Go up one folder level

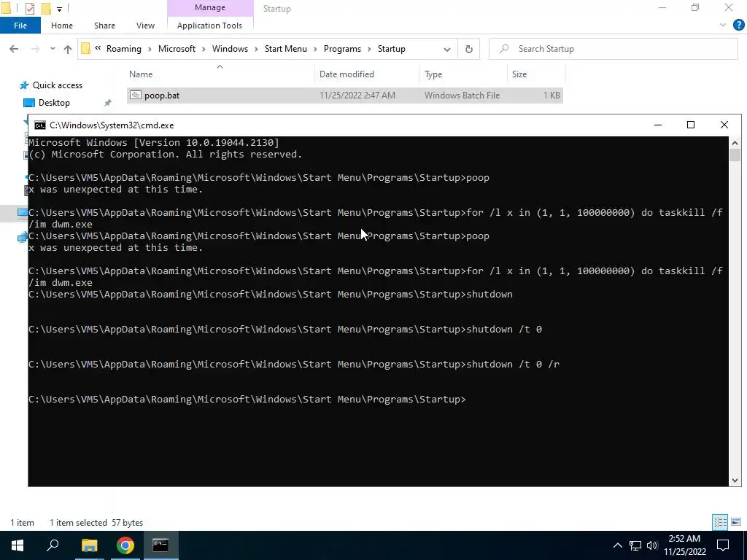tap(68, 49)
